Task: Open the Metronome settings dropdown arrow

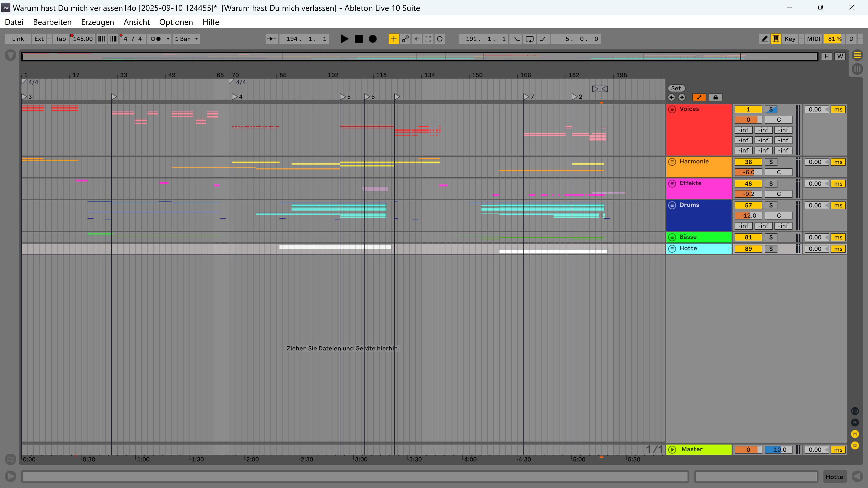Action: click(168, 39)
